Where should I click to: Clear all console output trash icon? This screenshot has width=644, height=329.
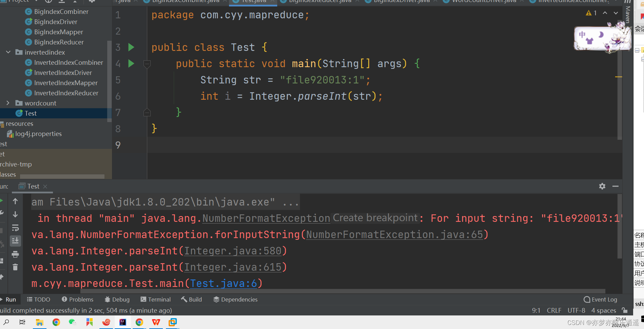15,267
